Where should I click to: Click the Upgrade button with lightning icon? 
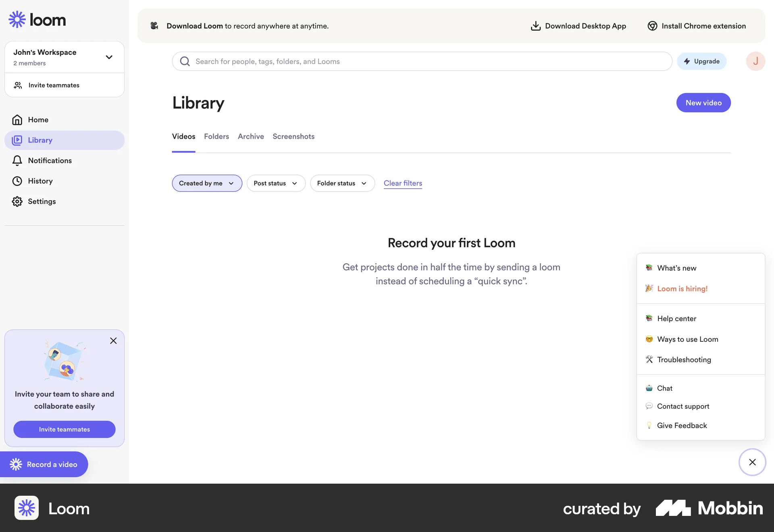pos(701,61)
